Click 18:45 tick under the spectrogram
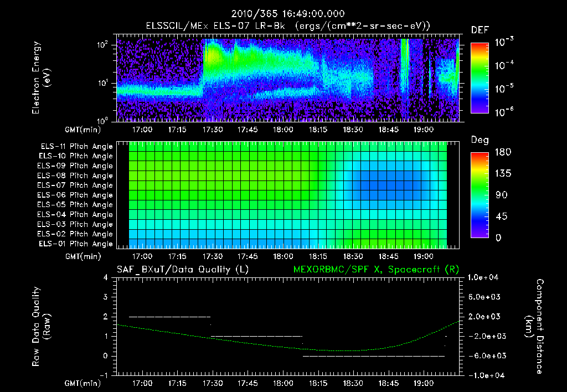This screenshot has width=567, height=392. tap(389, 130)
